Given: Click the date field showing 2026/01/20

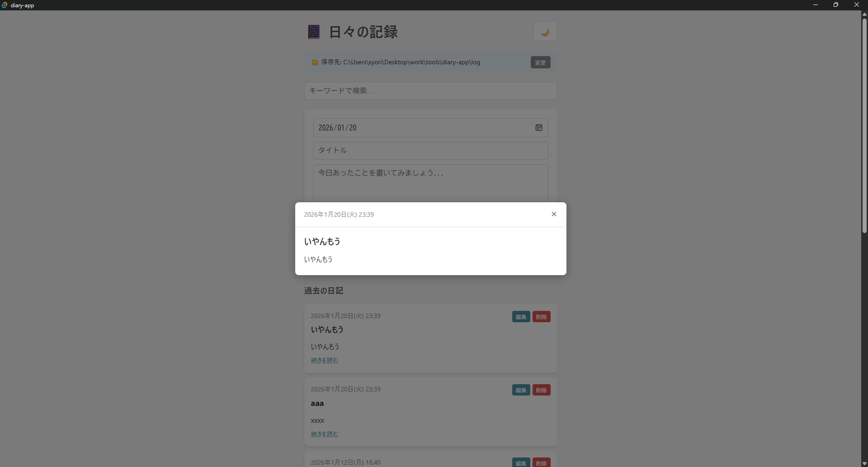Looking at the screenshot, I should click(407, 128).
